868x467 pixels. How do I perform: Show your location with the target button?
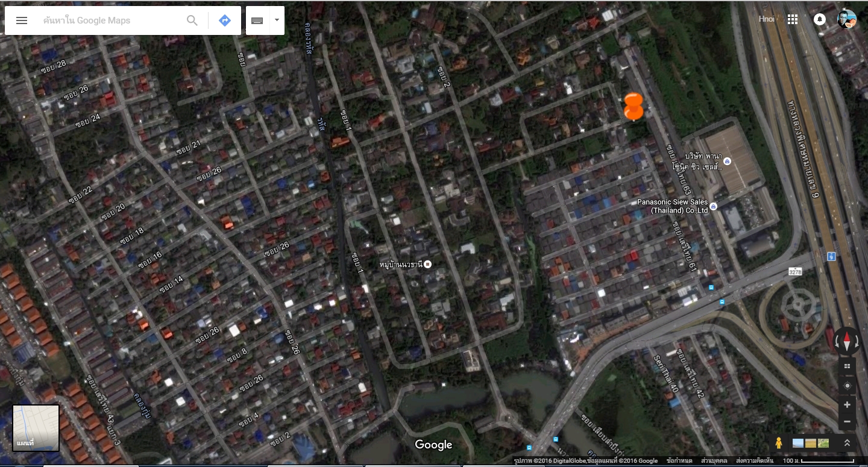(848, 386)
